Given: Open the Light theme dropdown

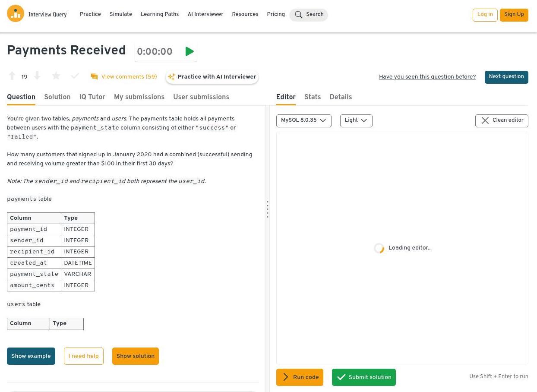Looking at the screenshot, I should [x=356, y=120].
